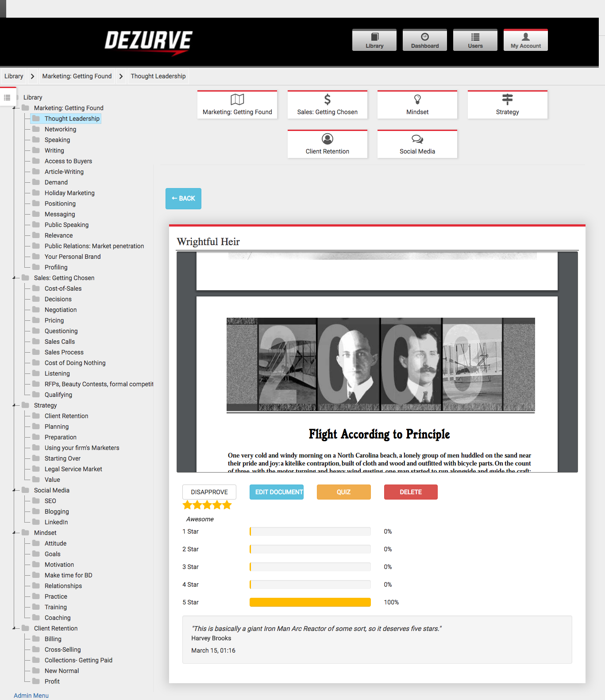The height and width of the screenshot is (700, 605).
Task: Click the Networking folder icon
Action: tap(36, 129)
